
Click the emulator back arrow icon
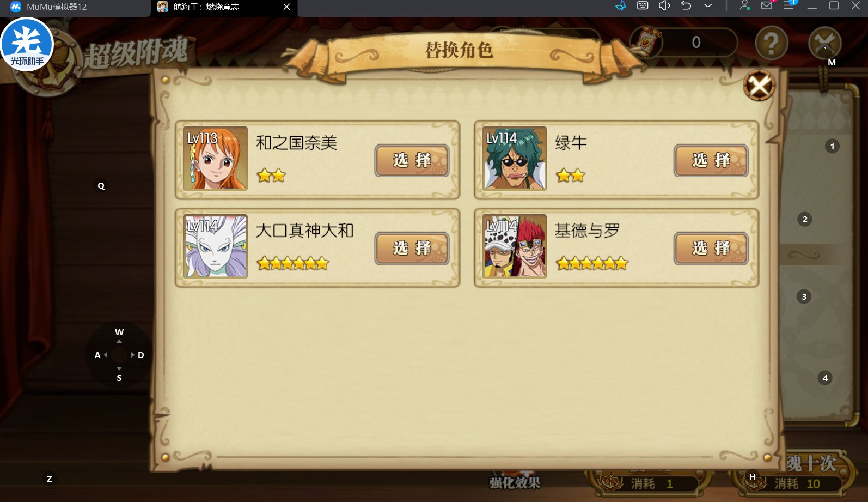pyautogui.click(x=686, y=6)
